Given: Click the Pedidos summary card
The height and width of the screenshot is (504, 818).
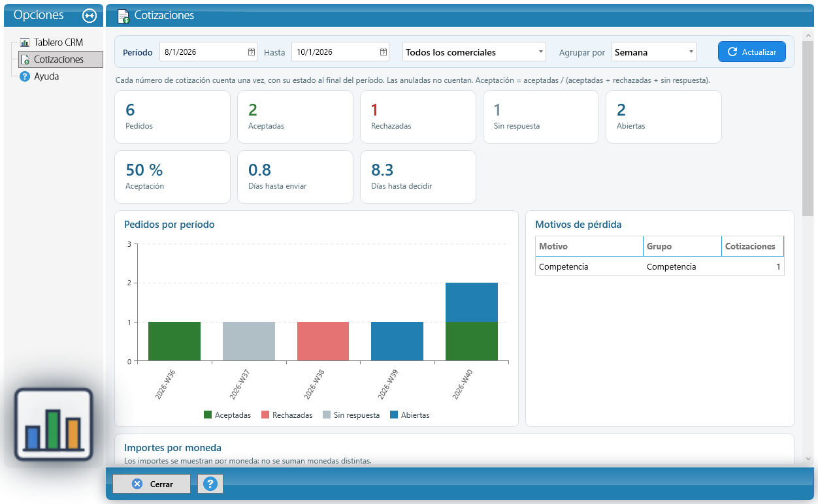Looking at the screenshot, I should coord(172,117).
